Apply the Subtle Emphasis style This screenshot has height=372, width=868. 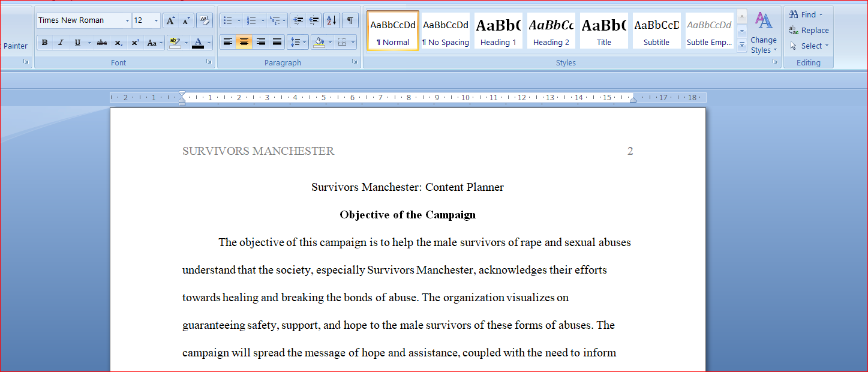[x=710, y=30]
